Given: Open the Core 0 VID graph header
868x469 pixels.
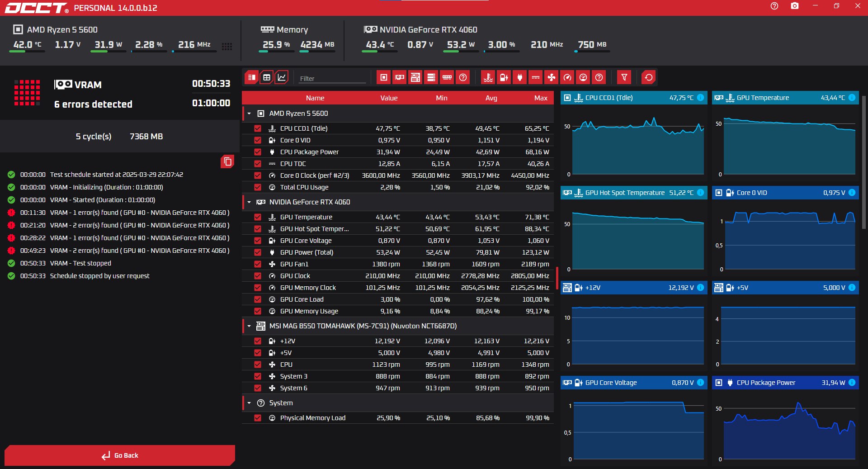Looking at the screenshot, I should (x=785, y=193).
